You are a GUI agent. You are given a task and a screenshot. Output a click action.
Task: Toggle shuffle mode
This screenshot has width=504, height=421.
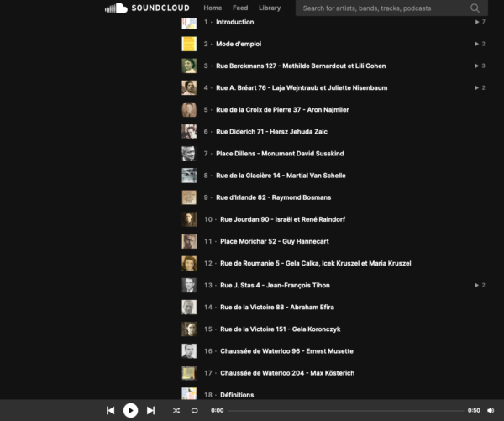pos(176,410)
